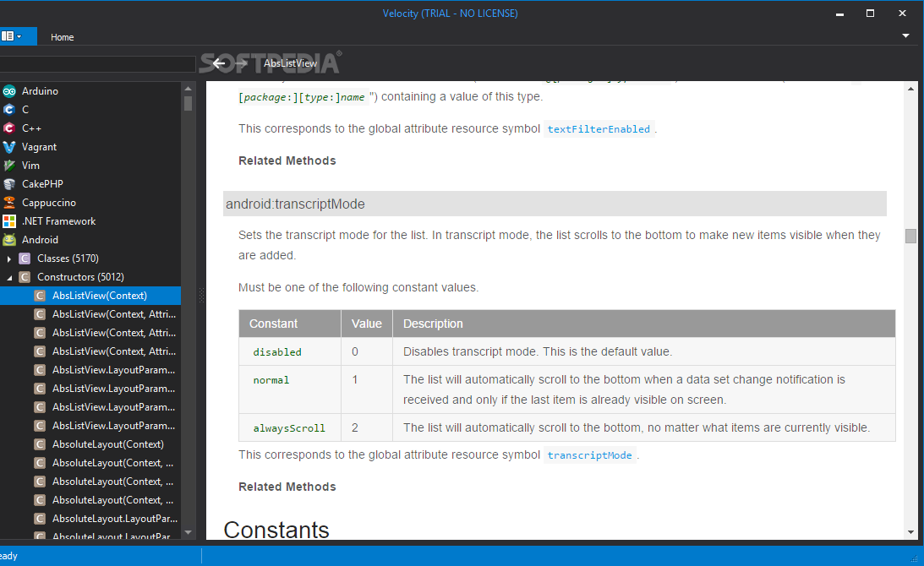Image resolution: width=924 pixels, height=566 pixels.
Task: Click content scrollbar down arrow
Action: pos(910,532)
